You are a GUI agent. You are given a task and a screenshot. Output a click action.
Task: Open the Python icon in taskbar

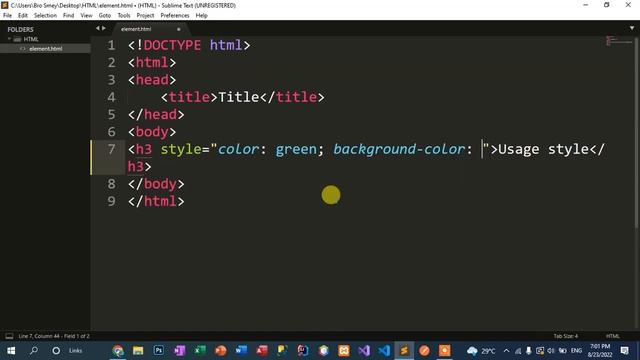click(282, 351)
